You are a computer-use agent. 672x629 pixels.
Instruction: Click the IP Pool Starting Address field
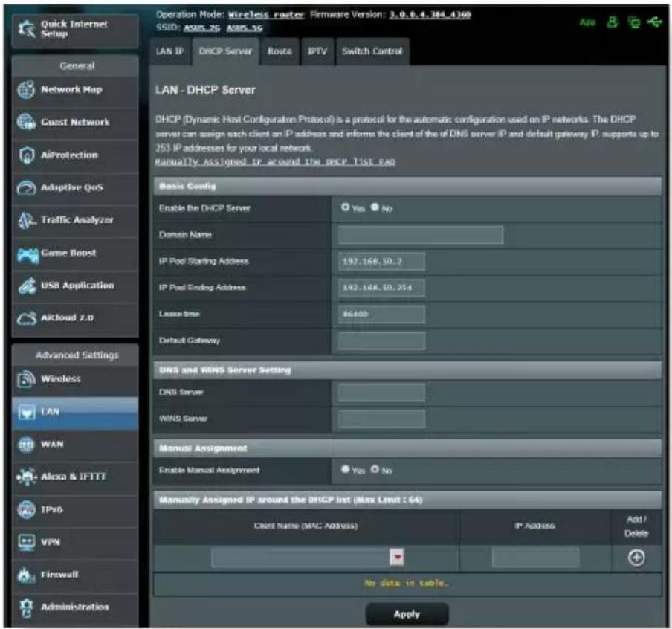[381, 261]
